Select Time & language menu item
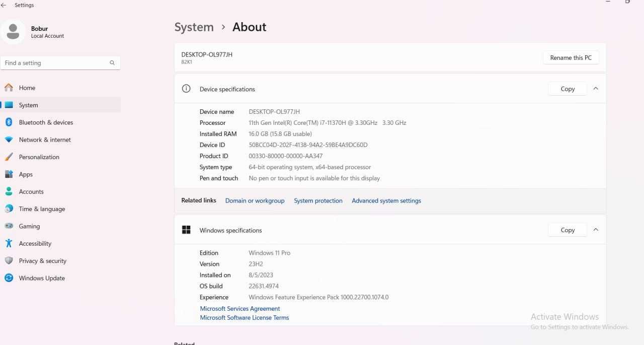644x345 pixels. [42, 209]
